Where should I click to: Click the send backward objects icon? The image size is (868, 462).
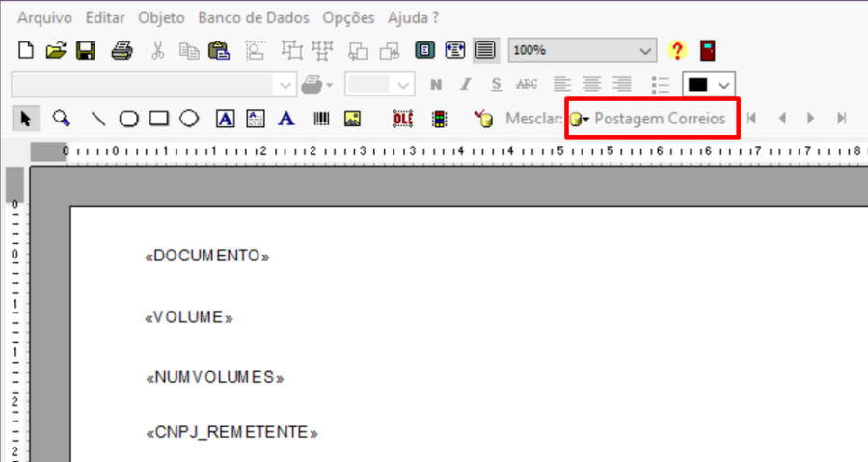click(390, 51)
